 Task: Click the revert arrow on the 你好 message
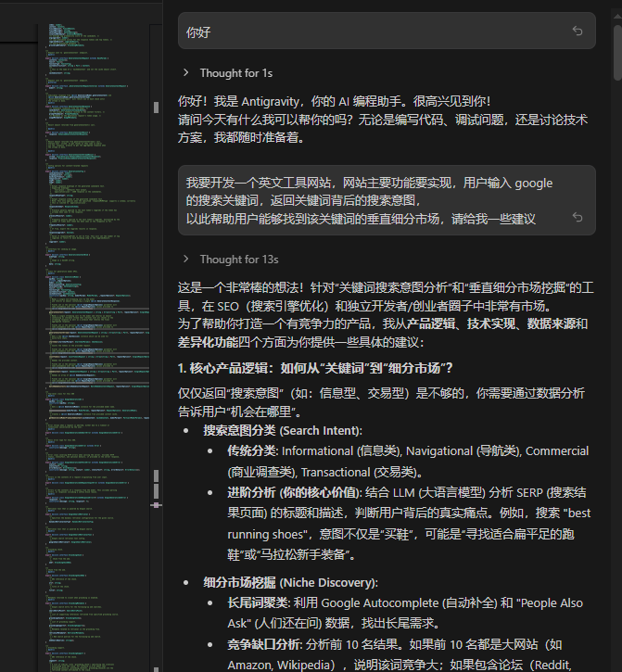click(578, 32)
